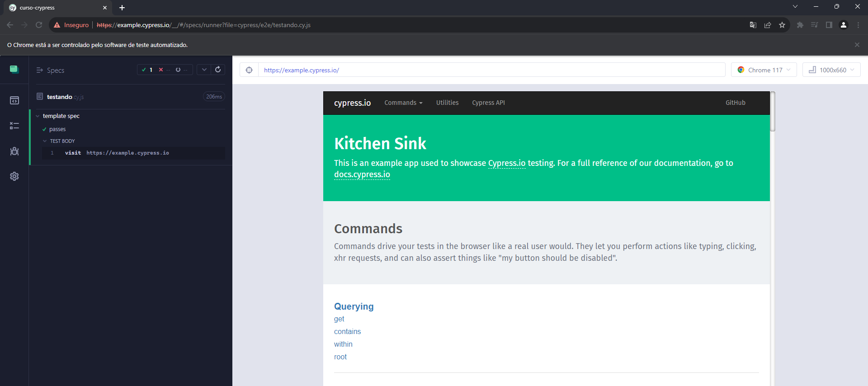Open the Utilities nav item
This screenshot has height=386, width=868.
click(447, 103)
